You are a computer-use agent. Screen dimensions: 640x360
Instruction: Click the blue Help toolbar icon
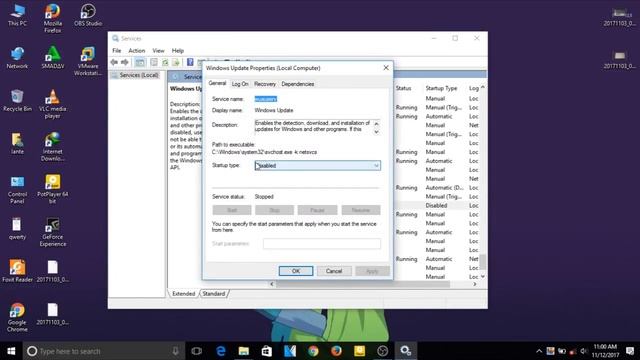pos(190,62)
